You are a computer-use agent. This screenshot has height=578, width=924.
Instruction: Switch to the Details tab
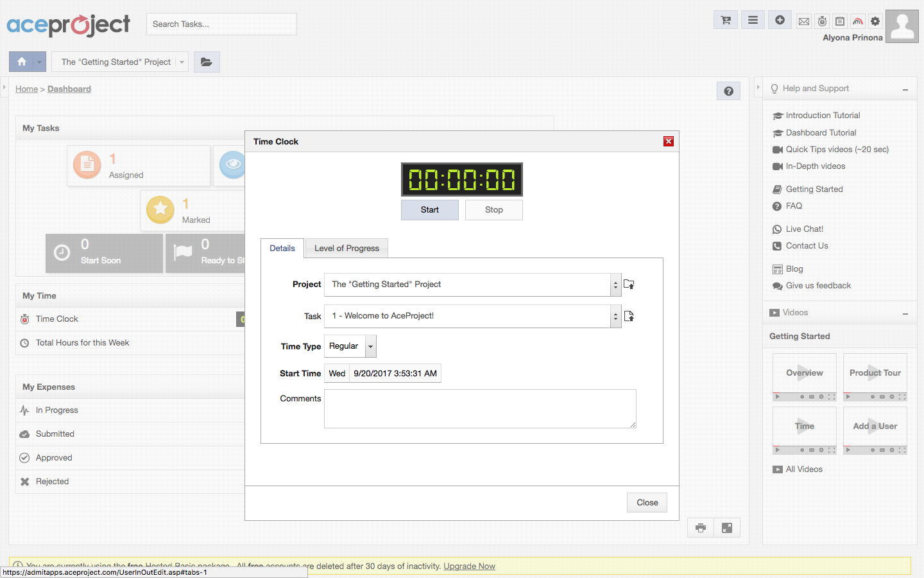282,249
